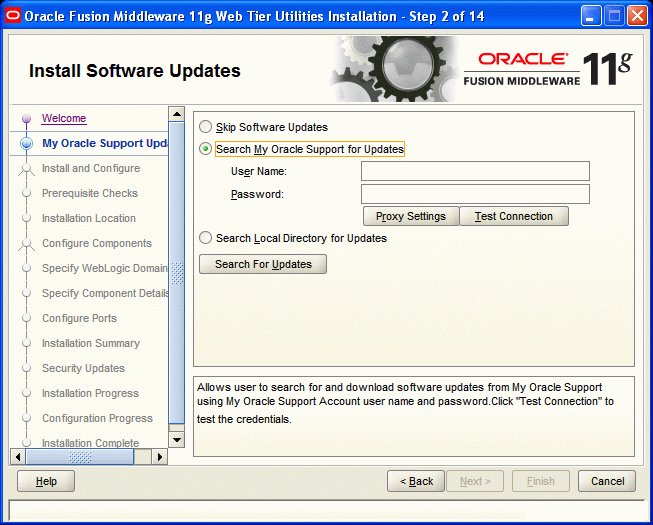Click the steps list scroll-up arrow
Image resolution: width=653 pixels, height=525 pixels.
click(177, 114)
